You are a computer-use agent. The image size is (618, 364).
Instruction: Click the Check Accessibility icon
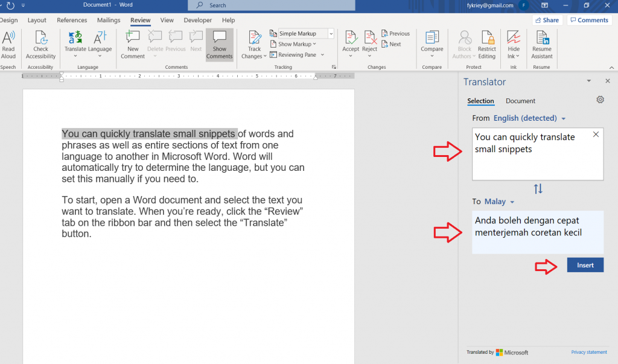[40, 39]
